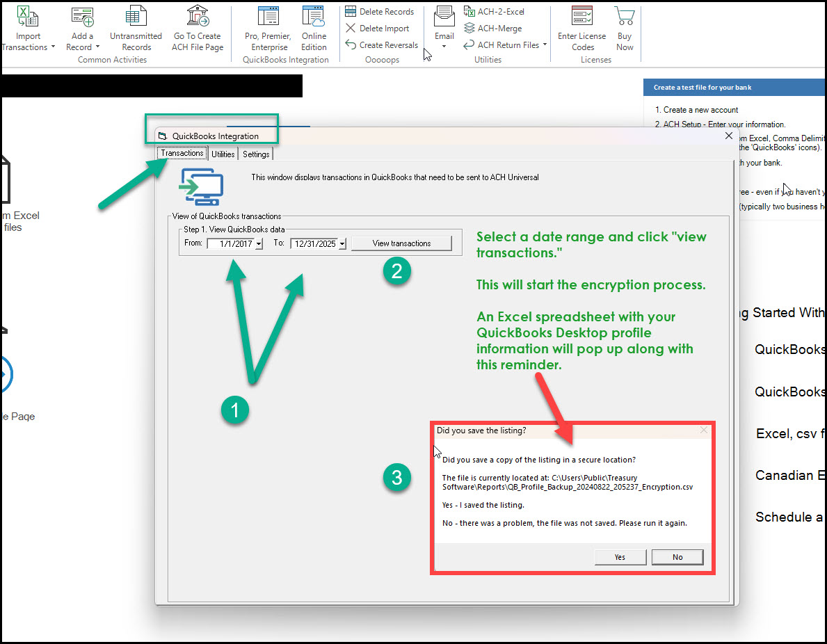Click the Create Reversals undo icon

point(351,45)
